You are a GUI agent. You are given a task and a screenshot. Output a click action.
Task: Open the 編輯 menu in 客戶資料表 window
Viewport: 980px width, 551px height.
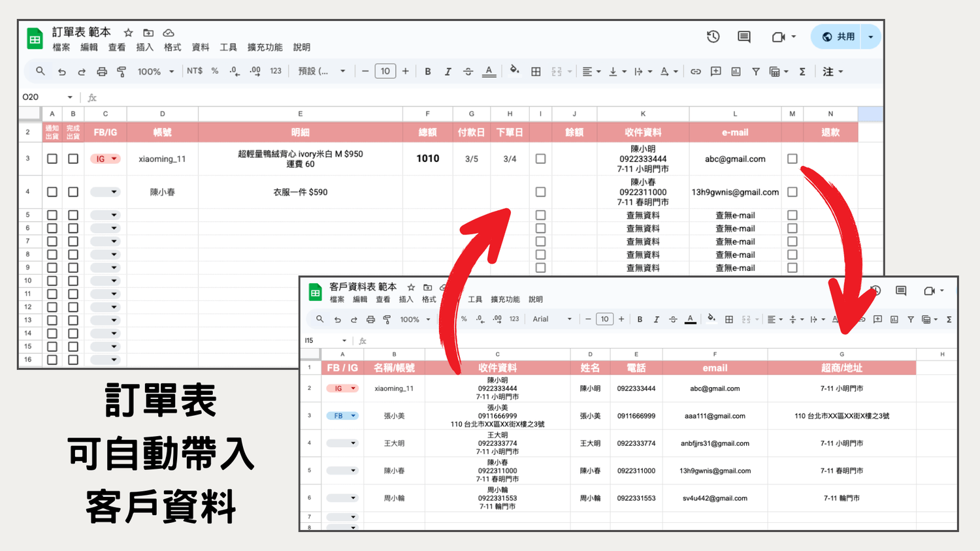[360, 300]
